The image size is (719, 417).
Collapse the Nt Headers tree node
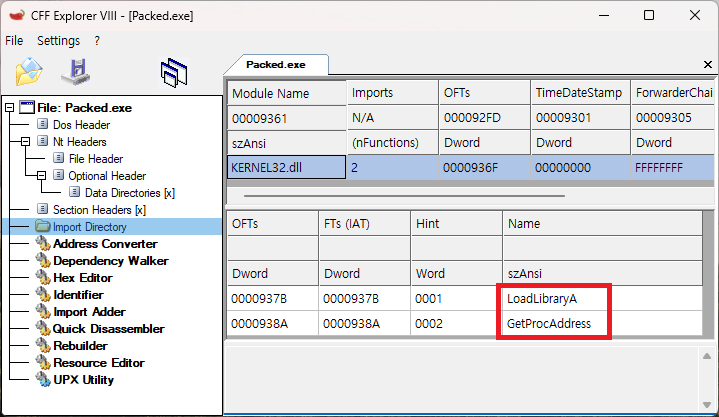point(26,142)
